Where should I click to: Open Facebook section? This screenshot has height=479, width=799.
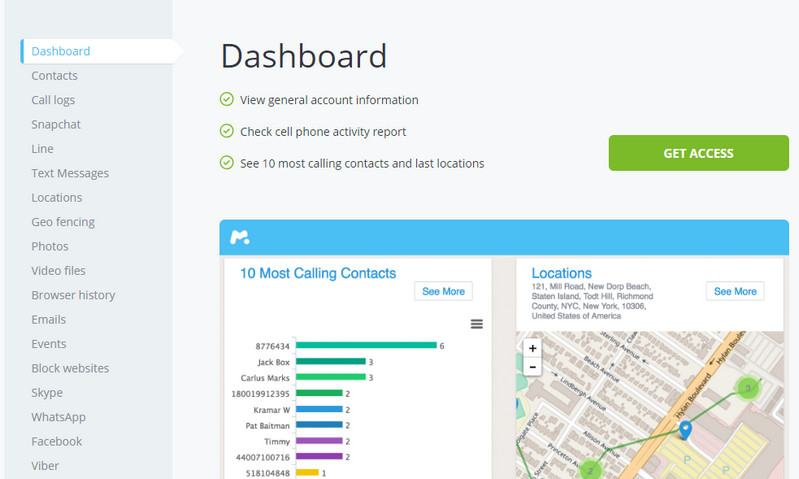click(x=57, y=441)
